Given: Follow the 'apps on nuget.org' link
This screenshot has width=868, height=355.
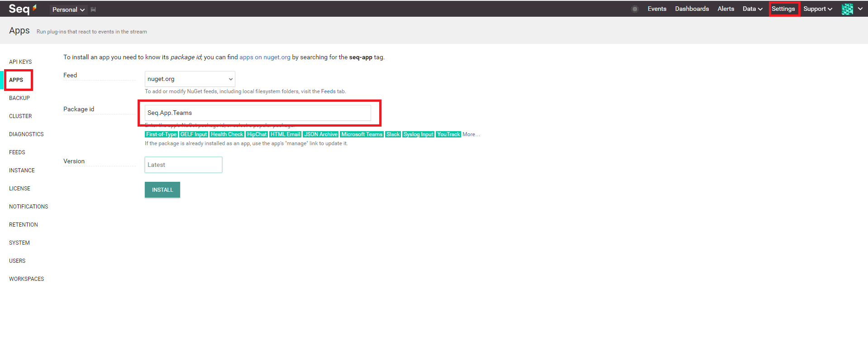Looking at the screenshot, I should click(x=265, y=57).
